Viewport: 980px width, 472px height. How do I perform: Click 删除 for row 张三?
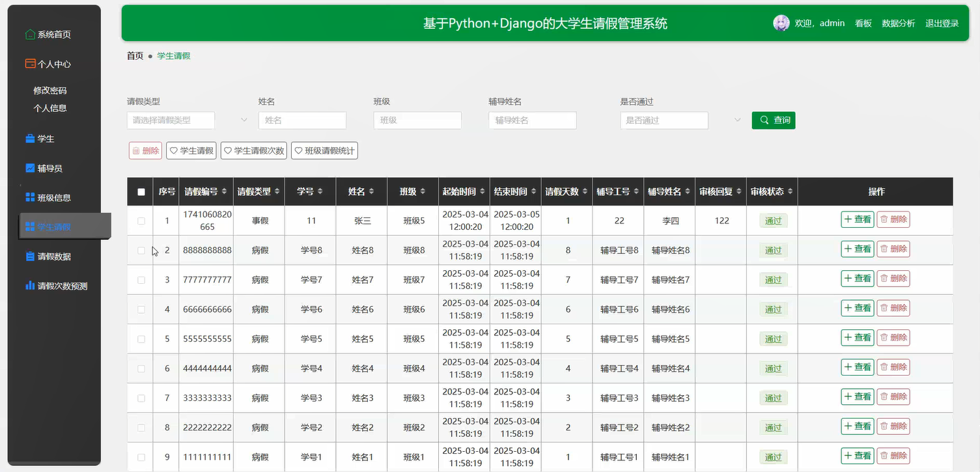893,219
